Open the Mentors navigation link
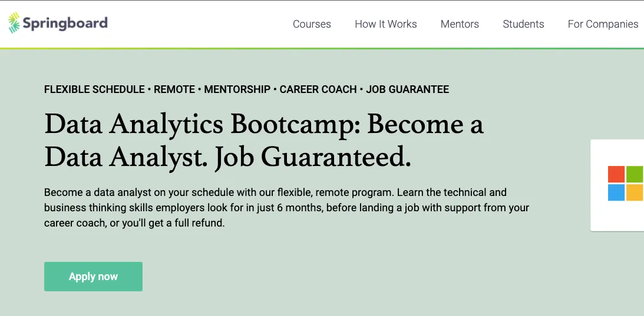Screen dimensions: 644x316 pos(460,24)
